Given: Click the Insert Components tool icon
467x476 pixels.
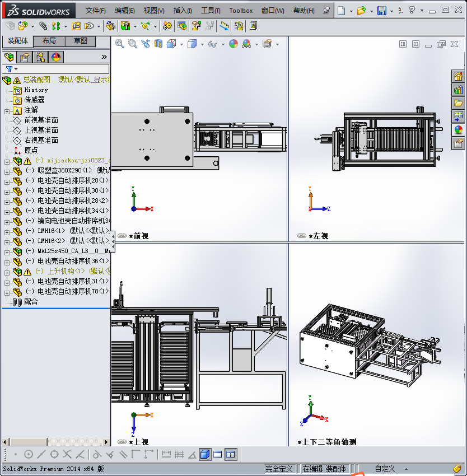Looking at the screenshot, I should [x=23, y=26].
